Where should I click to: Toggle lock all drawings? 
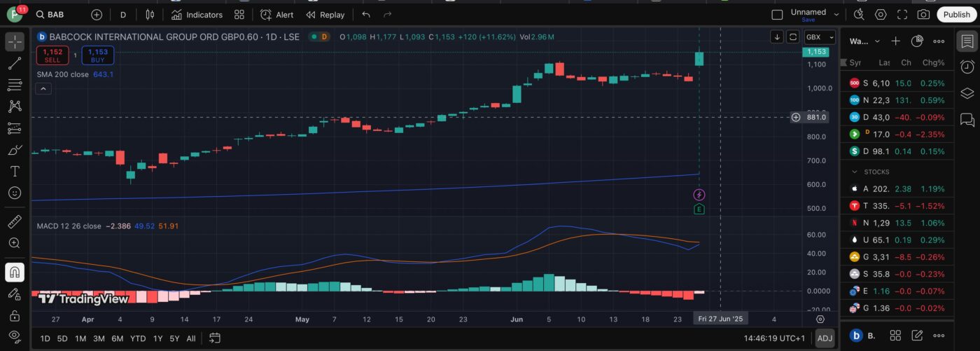[x=15, y=316]
